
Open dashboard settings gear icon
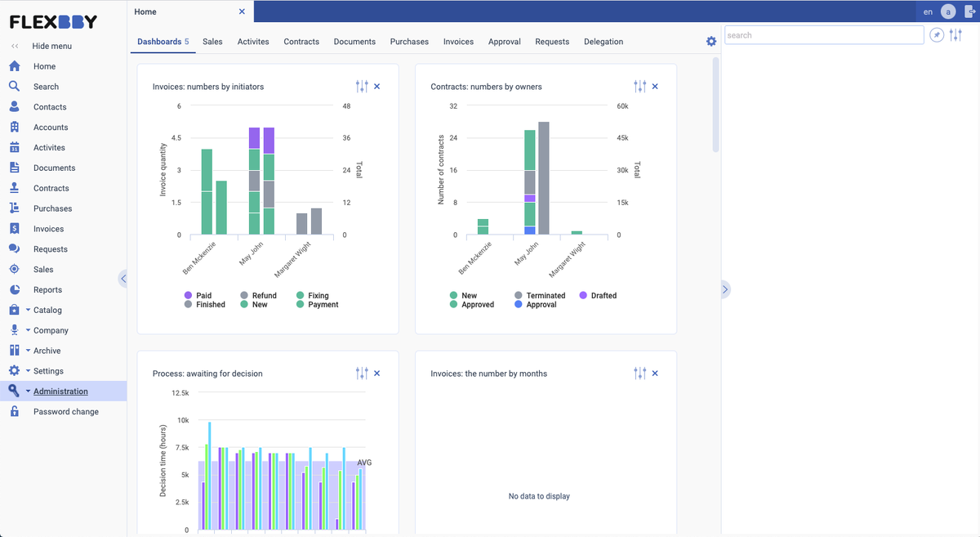711,42
